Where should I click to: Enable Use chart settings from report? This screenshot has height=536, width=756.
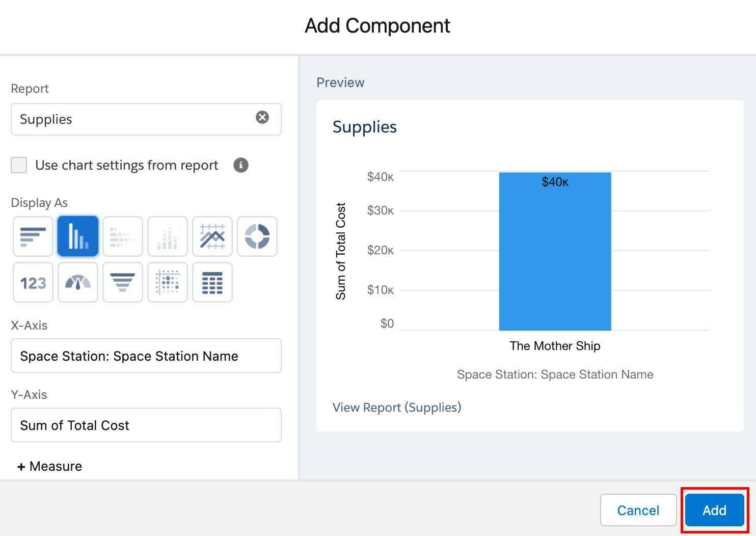(x=19, y=165)
